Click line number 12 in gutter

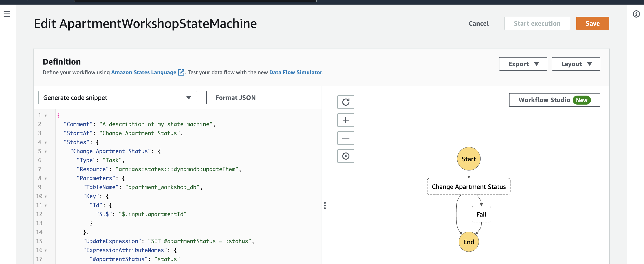pyautogui.click(x=39, y=214)
